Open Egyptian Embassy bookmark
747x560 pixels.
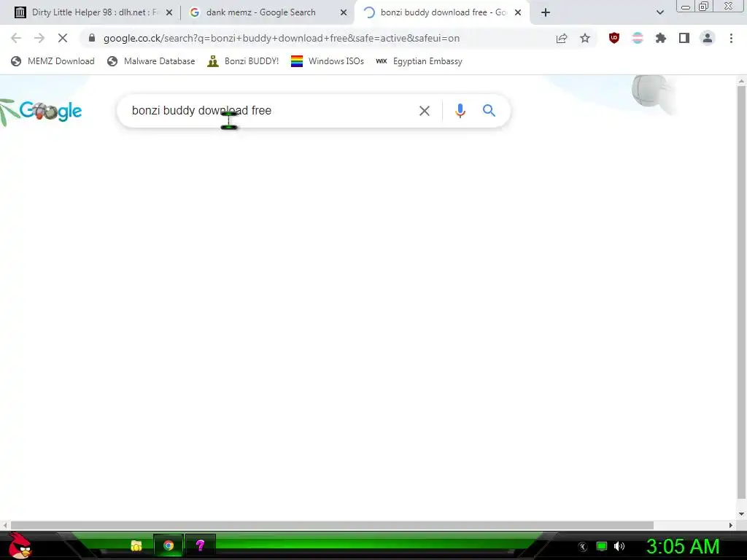(x=419, y=61)
